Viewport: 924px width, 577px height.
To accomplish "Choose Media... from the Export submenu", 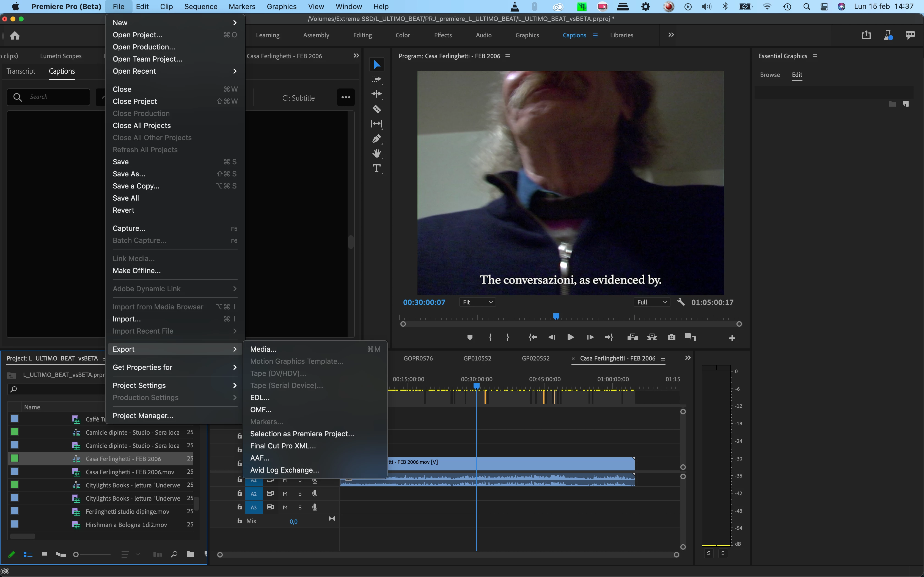I will point(263,349).
